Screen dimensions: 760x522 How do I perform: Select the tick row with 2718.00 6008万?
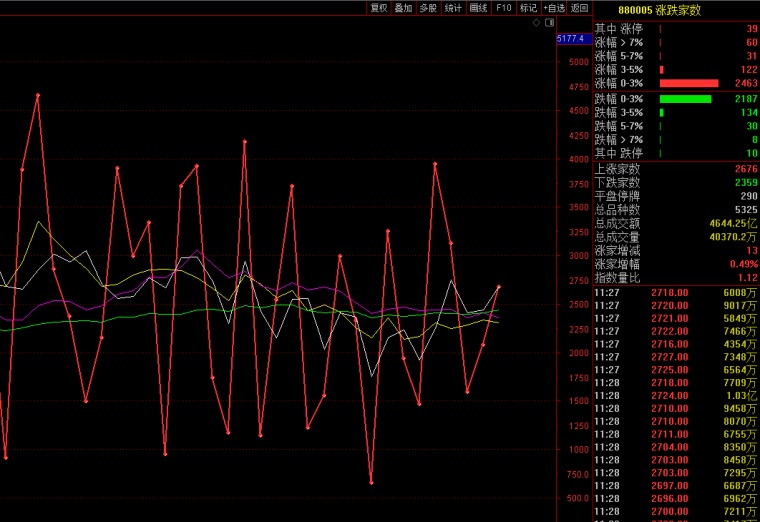click(676, 293)
